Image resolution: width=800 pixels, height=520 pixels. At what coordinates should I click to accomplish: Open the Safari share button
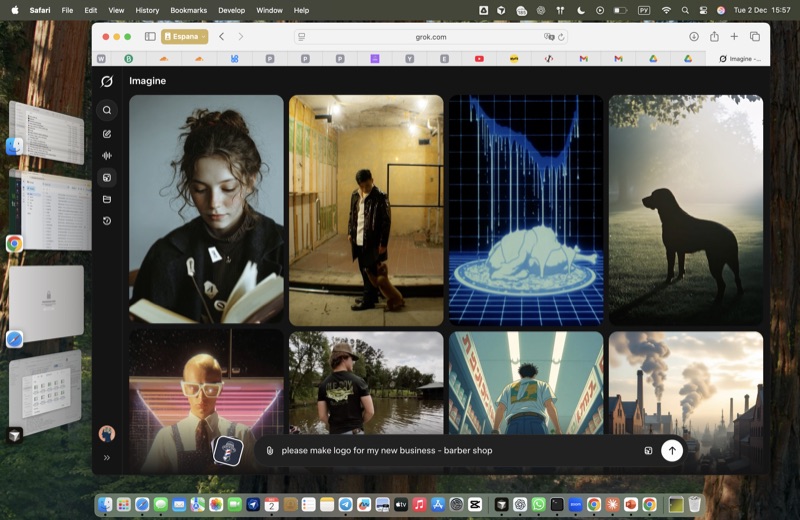tap(714, 36)
